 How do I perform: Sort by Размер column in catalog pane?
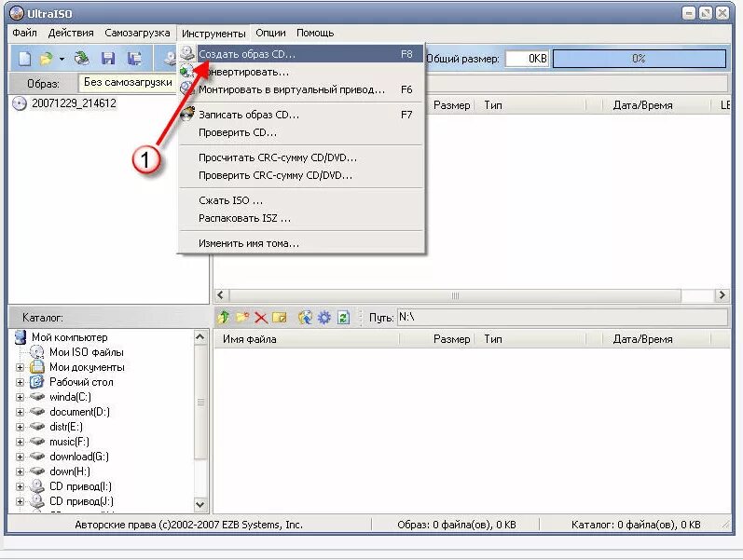(436, 339)
